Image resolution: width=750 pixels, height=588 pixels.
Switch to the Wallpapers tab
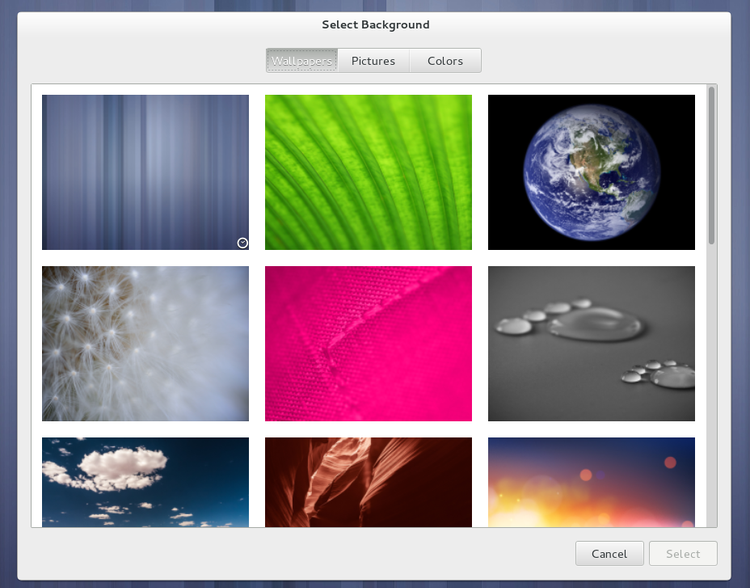coord(301,61)
